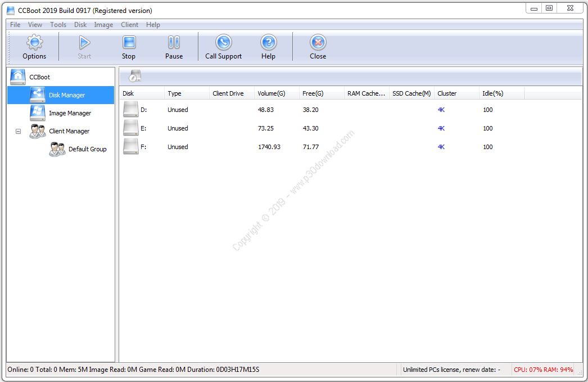Click the 38.20 free space value
This screenshot has height=382, width=588.
310,110
